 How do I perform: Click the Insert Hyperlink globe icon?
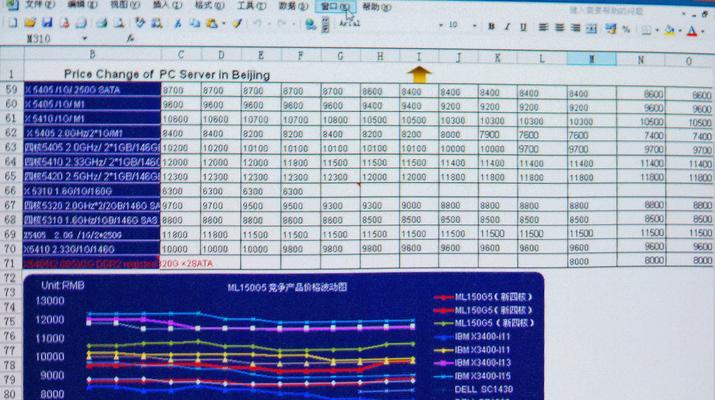coord(311,25)
